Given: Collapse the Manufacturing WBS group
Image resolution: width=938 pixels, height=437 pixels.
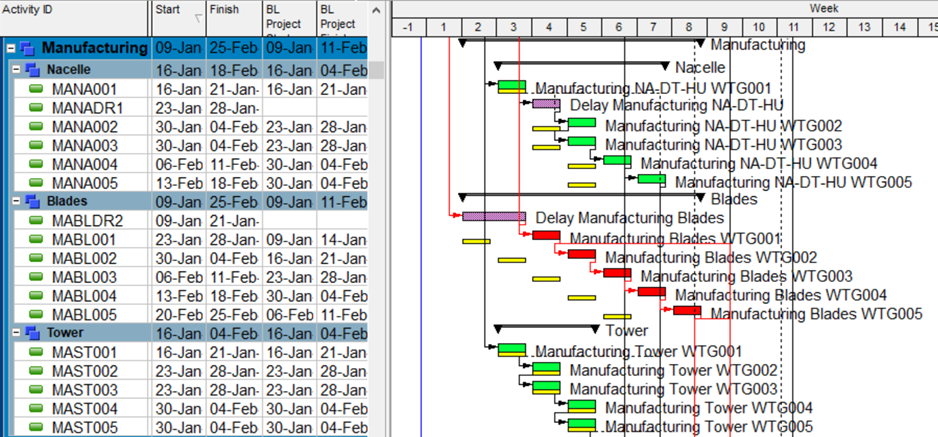Looking at the screenshot, I should (x=11, y=48).
